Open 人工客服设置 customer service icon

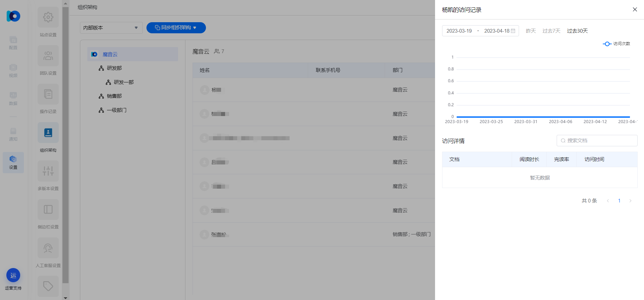pyautogui.click(x=48, y=248)
